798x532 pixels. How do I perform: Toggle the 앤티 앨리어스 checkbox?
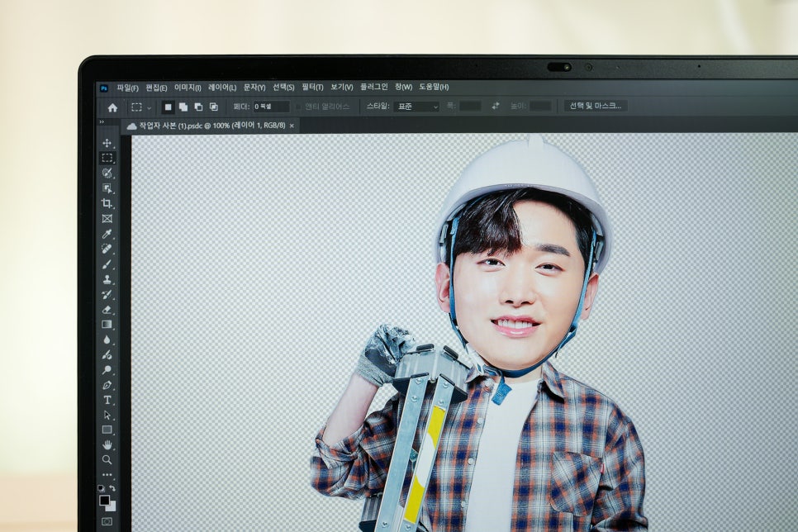pos(299,107)
